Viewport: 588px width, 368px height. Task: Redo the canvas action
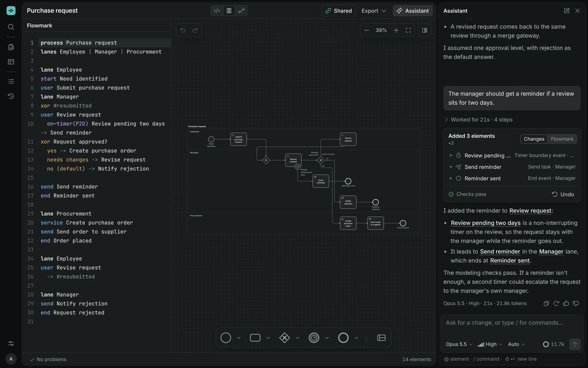[195, 30]
